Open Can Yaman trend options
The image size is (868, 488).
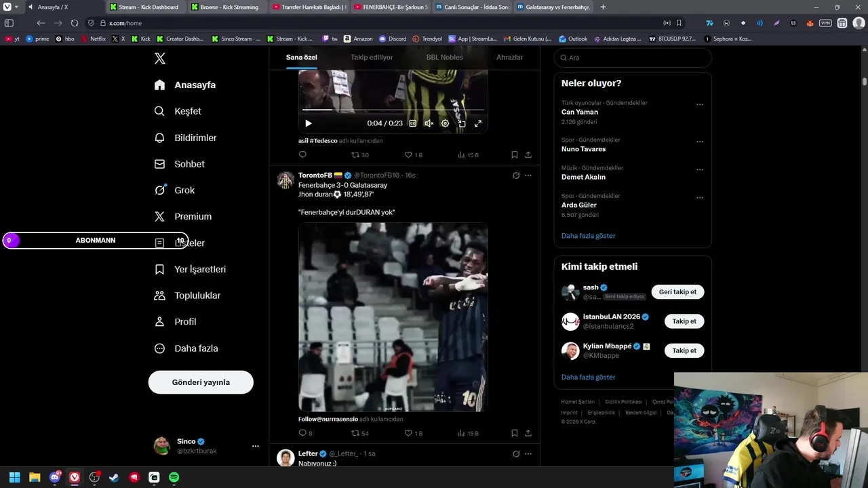[x=700, y=105]
